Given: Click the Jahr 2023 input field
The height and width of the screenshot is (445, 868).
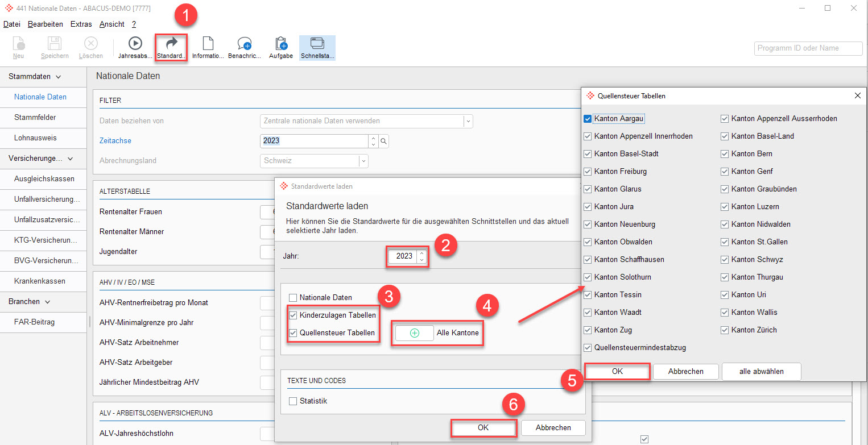Looking at the screenshot, I should 403,256.
